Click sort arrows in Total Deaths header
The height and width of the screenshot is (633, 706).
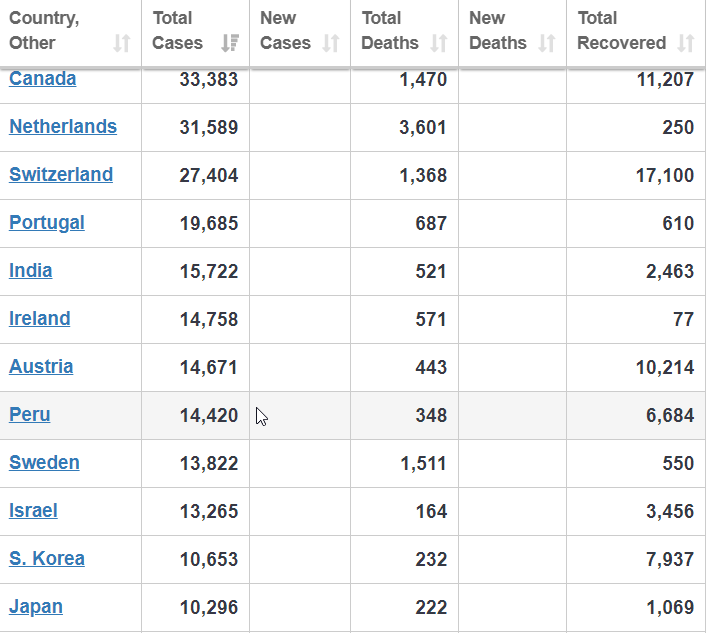[x=439, y=43]
